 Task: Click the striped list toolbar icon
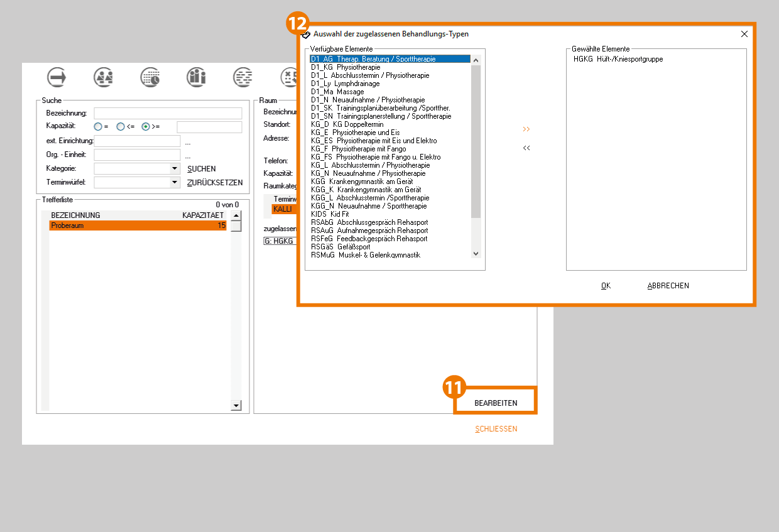click(242, 77)
